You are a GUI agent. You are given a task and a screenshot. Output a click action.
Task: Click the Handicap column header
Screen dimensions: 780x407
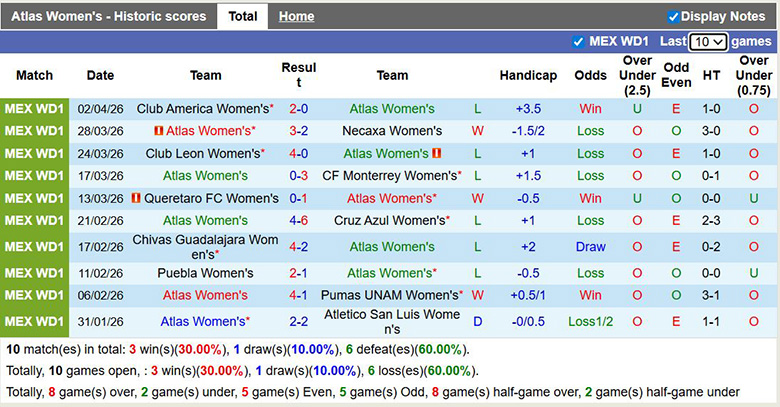[528, 75]
